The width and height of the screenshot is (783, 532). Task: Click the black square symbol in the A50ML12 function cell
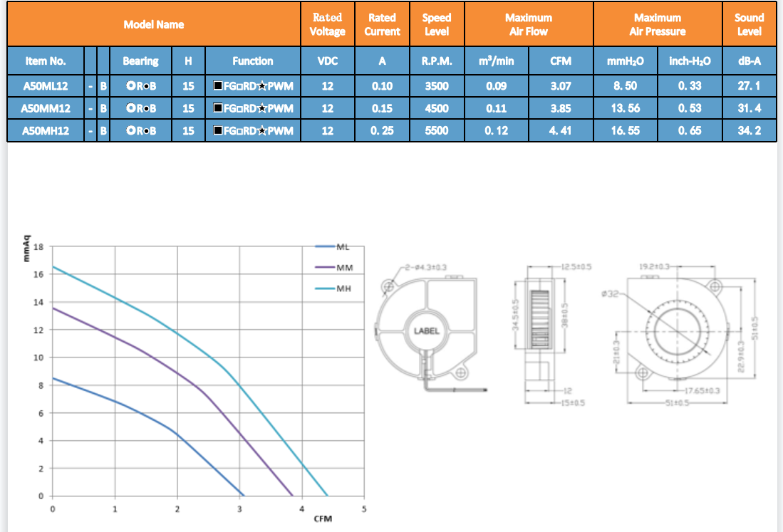(219, 87)
